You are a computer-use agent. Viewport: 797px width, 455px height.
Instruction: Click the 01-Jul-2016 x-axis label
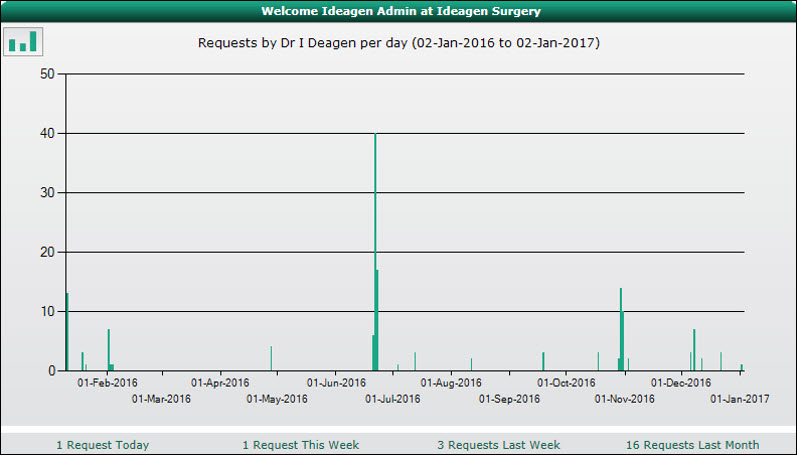click(x=393, y=399)
